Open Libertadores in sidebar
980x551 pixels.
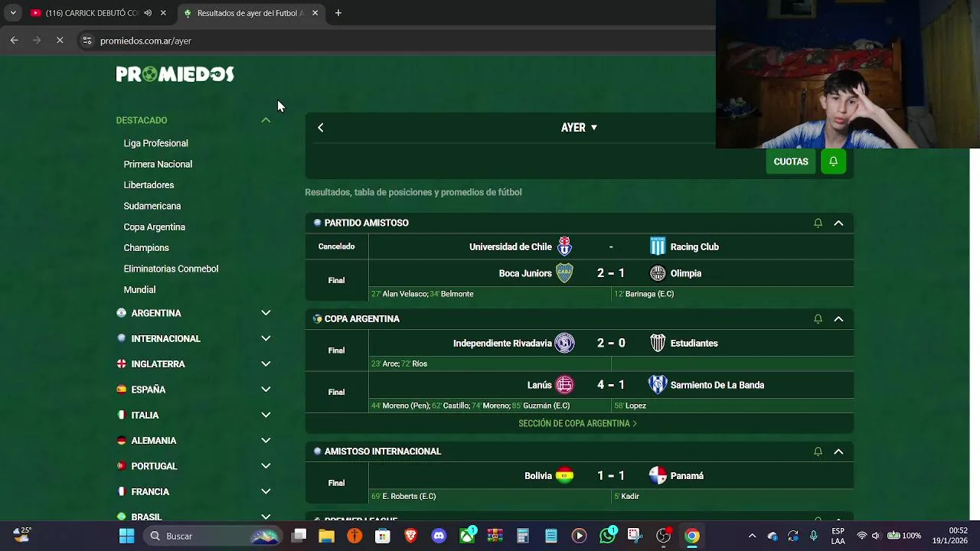(x=149, y=185)
